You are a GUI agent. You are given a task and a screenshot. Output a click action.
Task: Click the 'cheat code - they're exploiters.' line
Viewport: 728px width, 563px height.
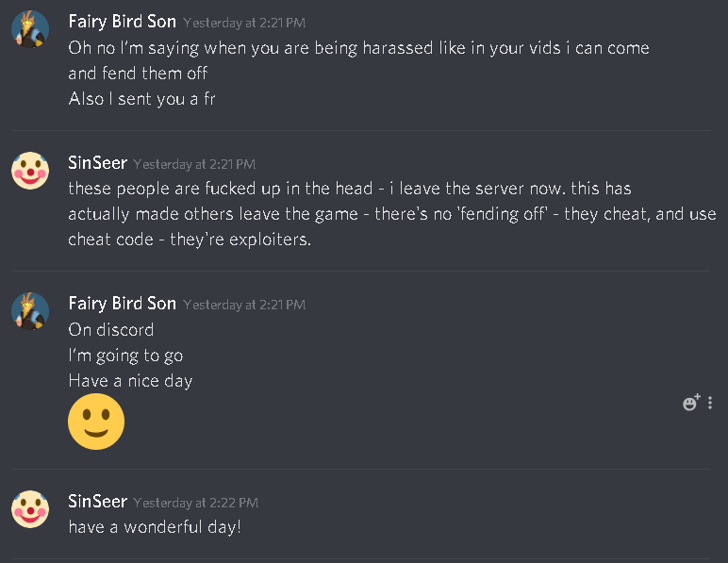coord(190,240)
